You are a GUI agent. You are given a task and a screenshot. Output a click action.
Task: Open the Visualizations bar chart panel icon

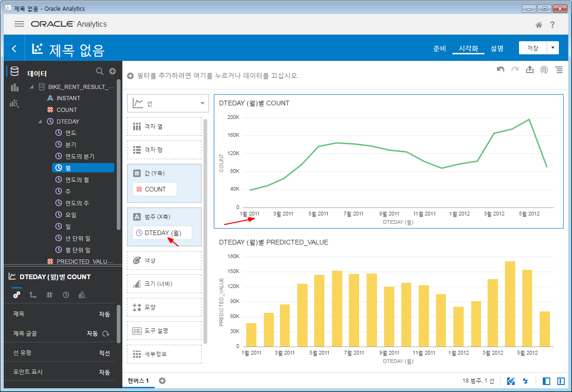click(15, 88)
